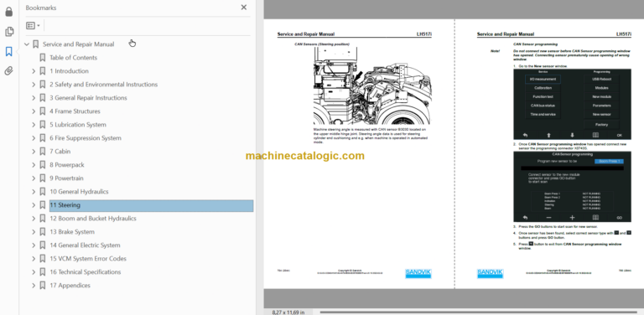
Task: Click the steering sensor machine illustration
Action: [372, 85]
